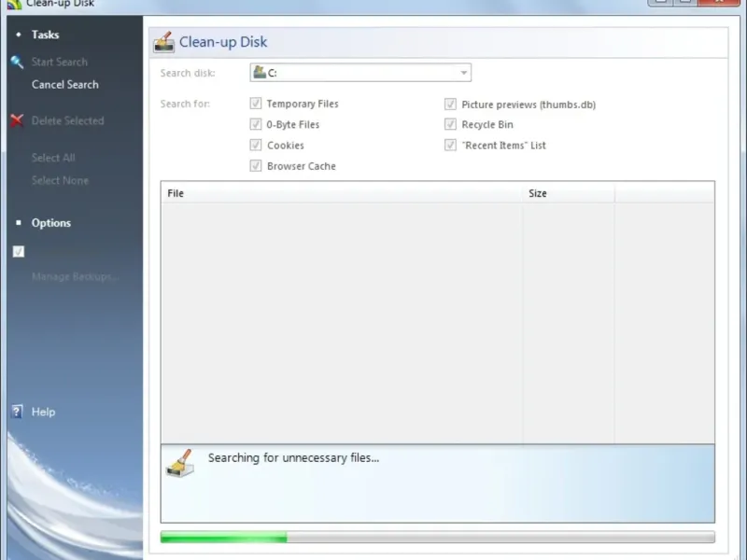Viewport: 747px width, 560px height.
Task: Click the green search progress bar
Action: click(437, 538)
